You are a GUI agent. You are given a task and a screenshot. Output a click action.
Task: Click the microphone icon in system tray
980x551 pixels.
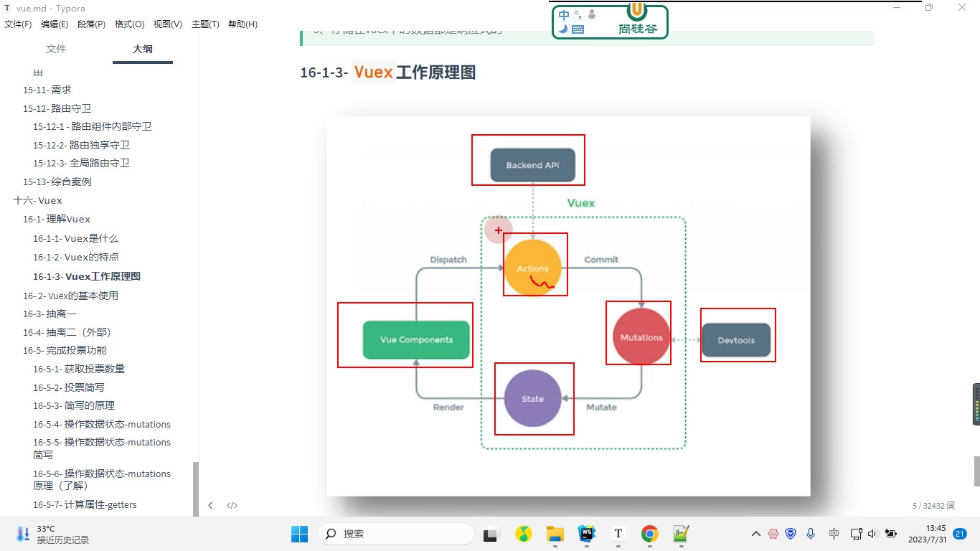pos(811,533)
